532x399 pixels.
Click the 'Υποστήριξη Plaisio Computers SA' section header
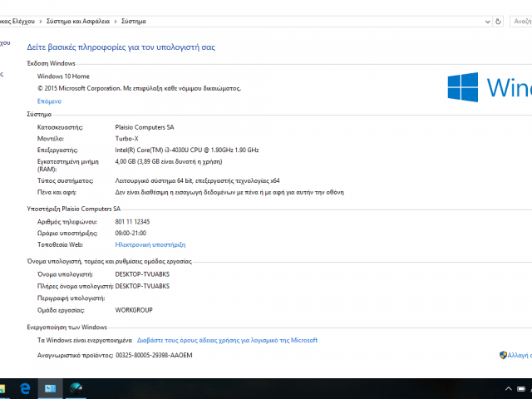74,209
